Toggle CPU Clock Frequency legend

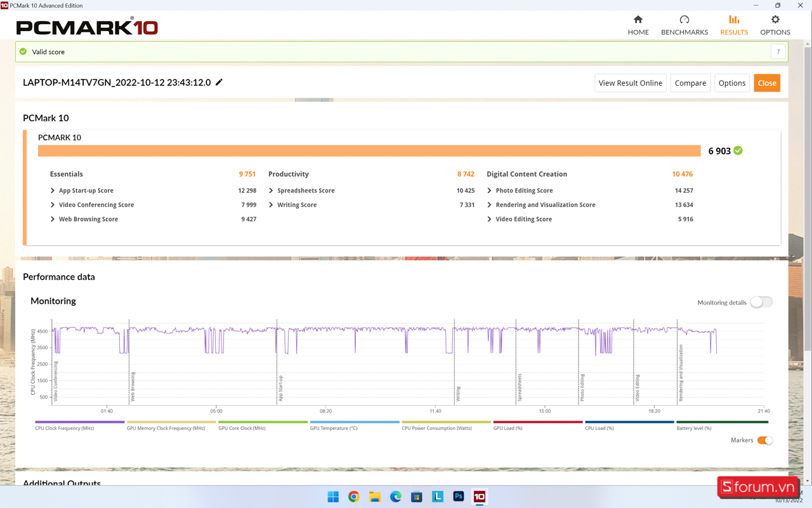click(80, 425)
